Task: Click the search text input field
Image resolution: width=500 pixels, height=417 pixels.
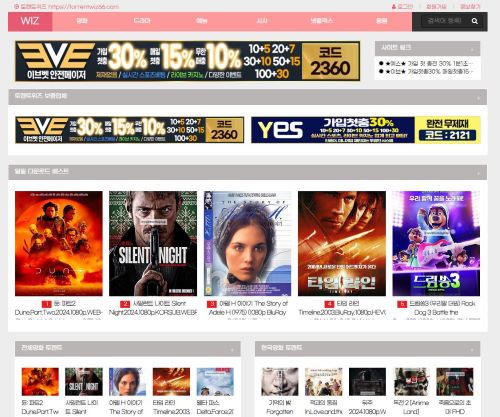Action: (445, 21)
